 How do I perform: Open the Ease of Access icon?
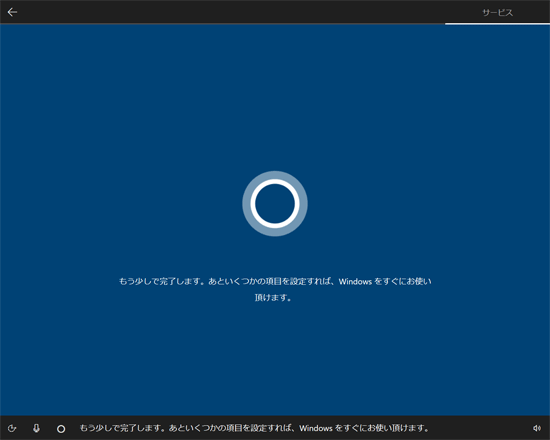(12, 428)
